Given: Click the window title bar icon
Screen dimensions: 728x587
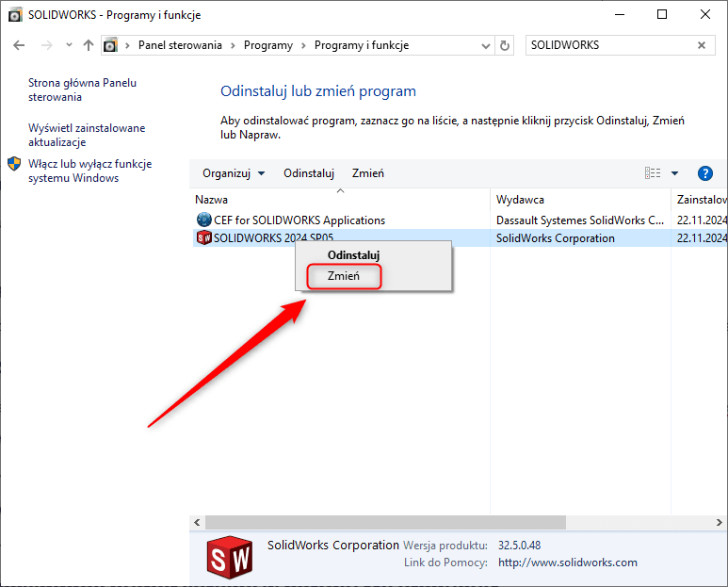Looking at the screenshot, I should (x=15, y=15).
